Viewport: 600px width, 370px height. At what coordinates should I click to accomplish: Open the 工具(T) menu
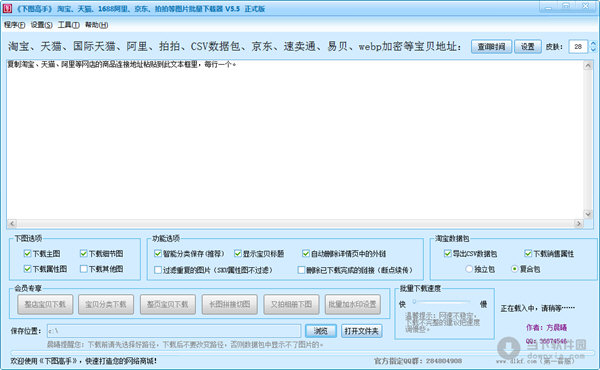click(68, 25)
